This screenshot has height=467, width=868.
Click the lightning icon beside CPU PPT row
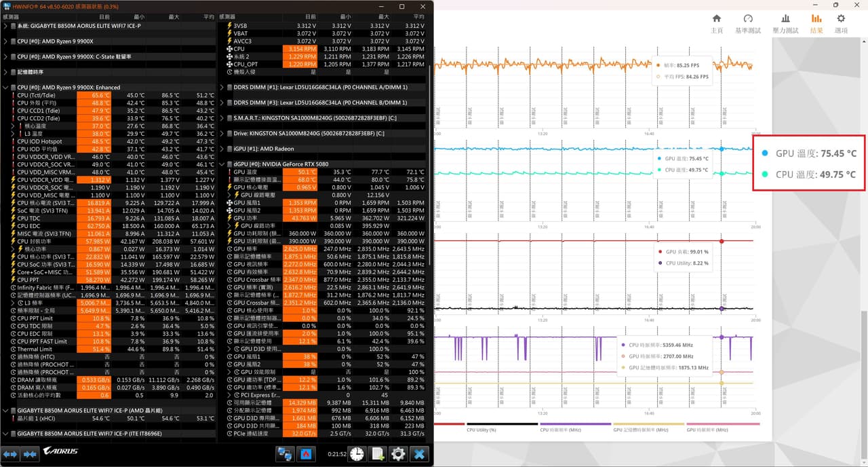click(12, 280)
